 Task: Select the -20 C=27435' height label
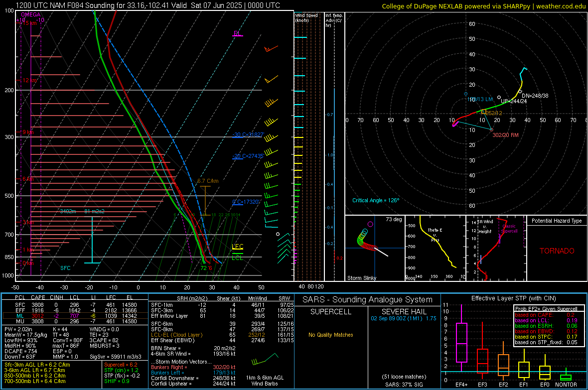(248, 156)
